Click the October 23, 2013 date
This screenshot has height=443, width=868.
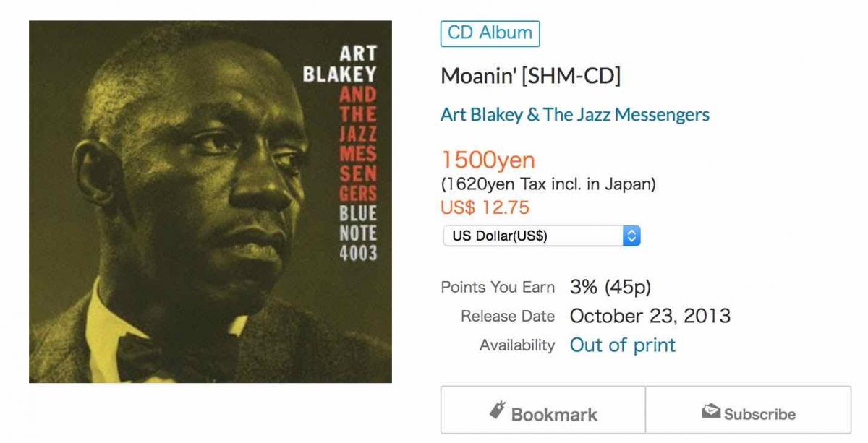coord(650,316)
